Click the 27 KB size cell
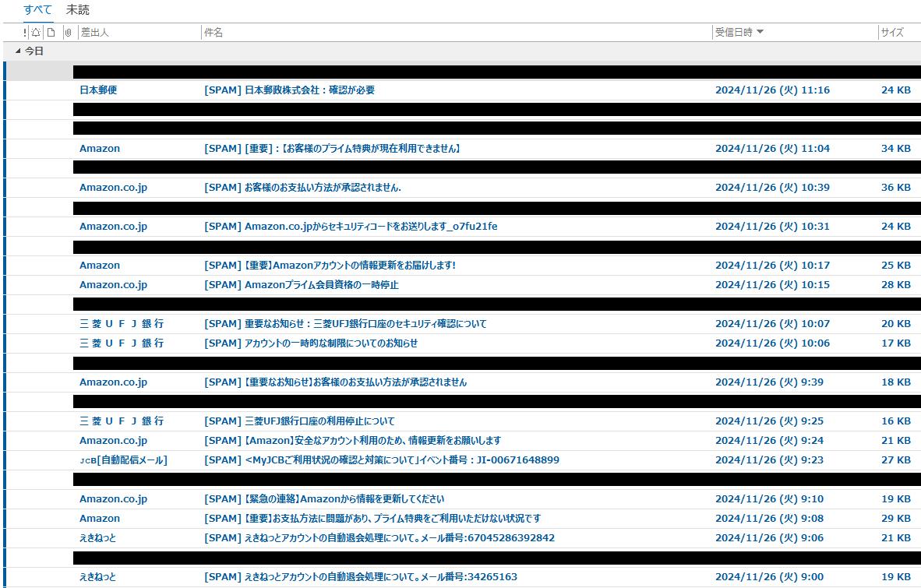This screenshot has width=921, height=588. coord(896,460)
